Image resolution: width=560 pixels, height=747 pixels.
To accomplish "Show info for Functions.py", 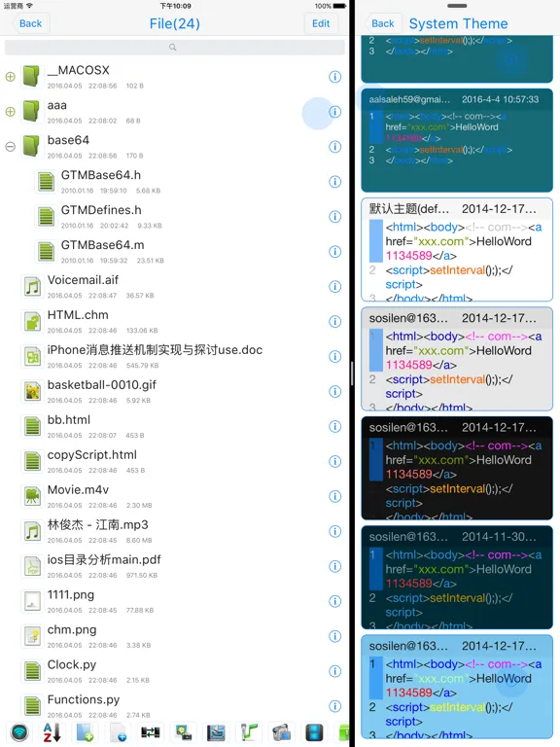I will pos(335,706).
